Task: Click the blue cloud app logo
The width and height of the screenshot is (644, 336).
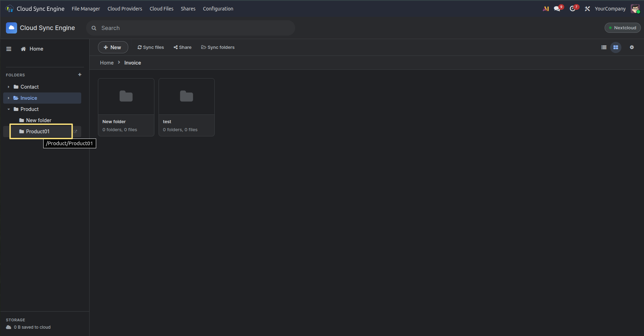Action: (x=11, y=28)
